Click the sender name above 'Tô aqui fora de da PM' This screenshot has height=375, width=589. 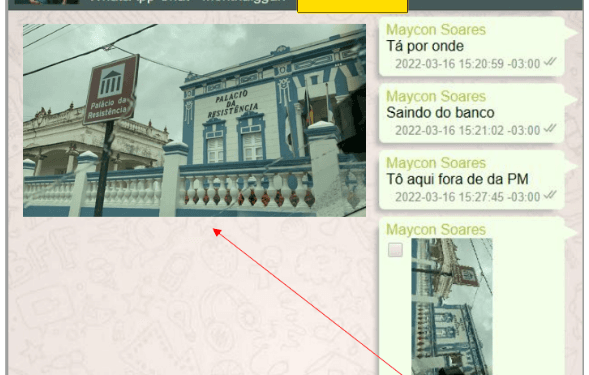pos(436,163)
